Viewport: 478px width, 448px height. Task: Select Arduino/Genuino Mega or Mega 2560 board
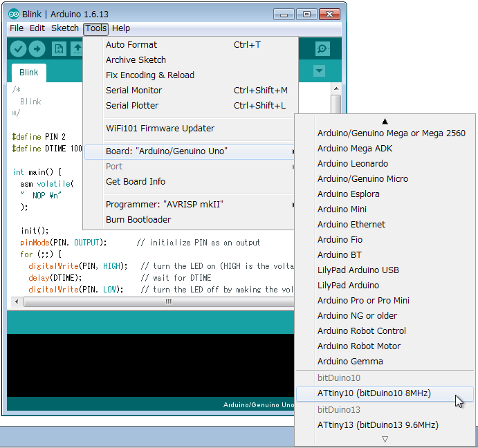tap(385, 133)
